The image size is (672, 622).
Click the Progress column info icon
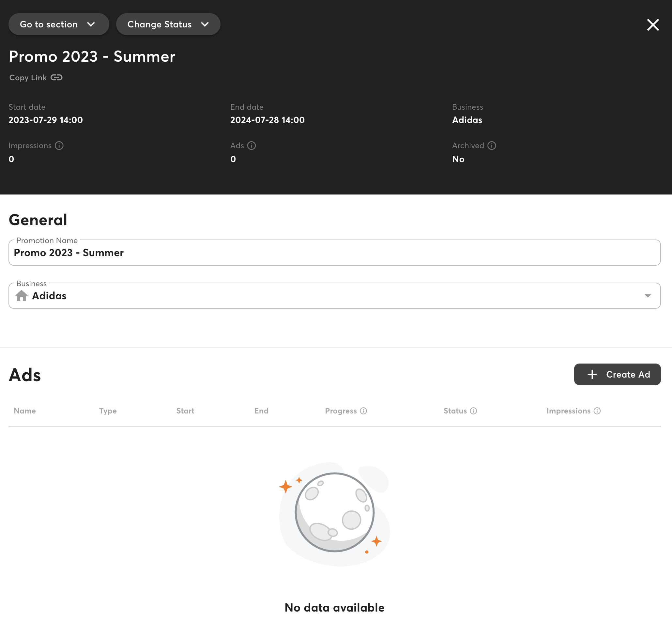tap(363, 411)
